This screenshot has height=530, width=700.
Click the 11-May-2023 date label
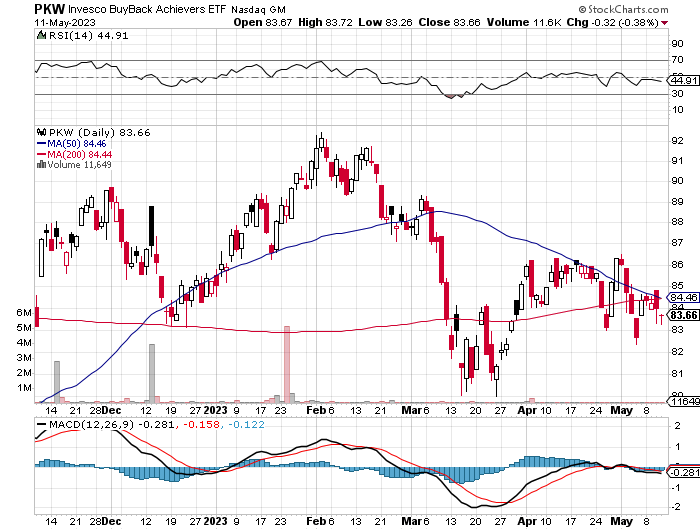65,23
